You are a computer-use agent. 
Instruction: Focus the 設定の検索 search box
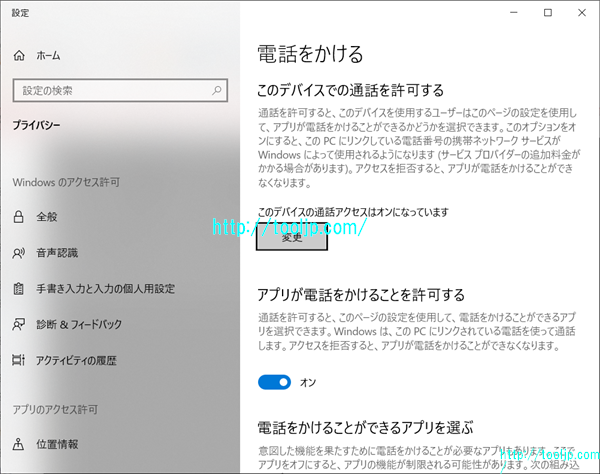pyautogui.click(x=120, y=91)
